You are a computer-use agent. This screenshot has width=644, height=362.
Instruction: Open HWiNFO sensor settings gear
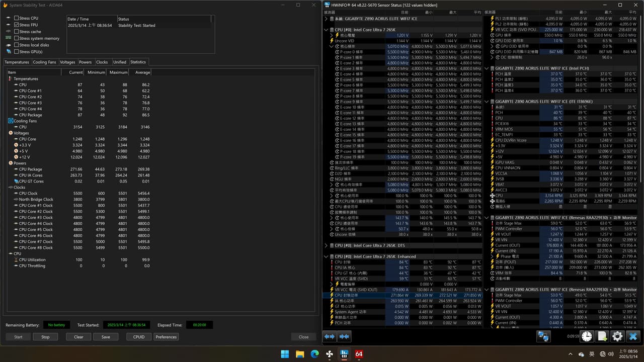point(617,336)
